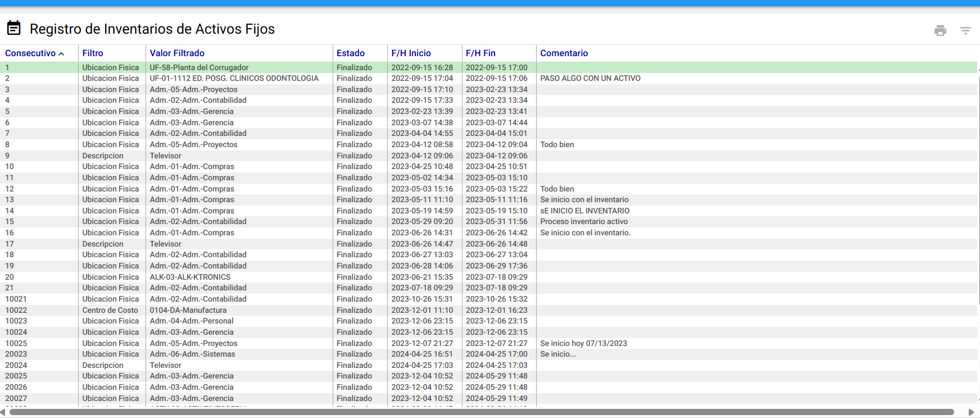Select consecutivo 21 cell
Image resolution: width=980 pixels, height=419 pixels.
tap(10, 288)
